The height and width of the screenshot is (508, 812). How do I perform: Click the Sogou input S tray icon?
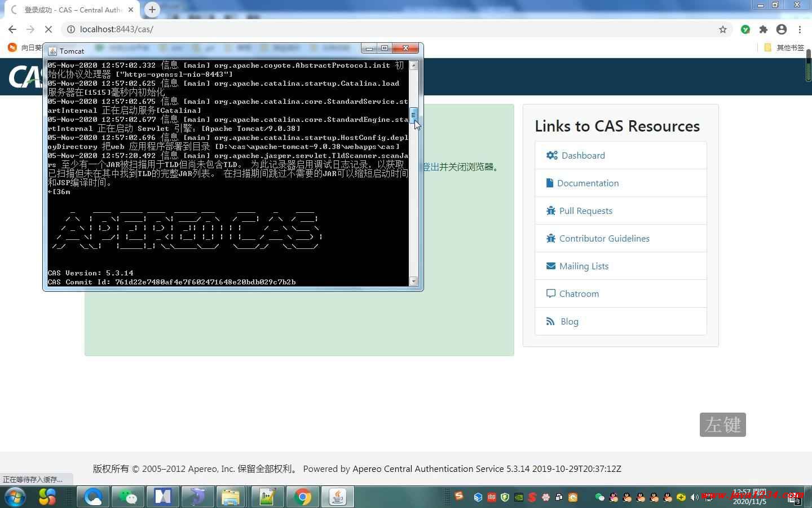pos(459,496)
